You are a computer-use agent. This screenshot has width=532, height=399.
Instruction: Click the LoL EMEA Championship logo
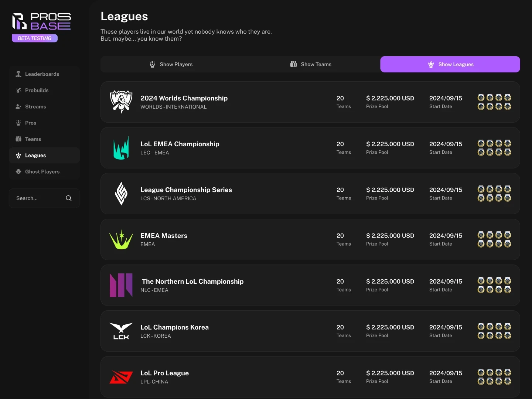click(x=121, y=148)
